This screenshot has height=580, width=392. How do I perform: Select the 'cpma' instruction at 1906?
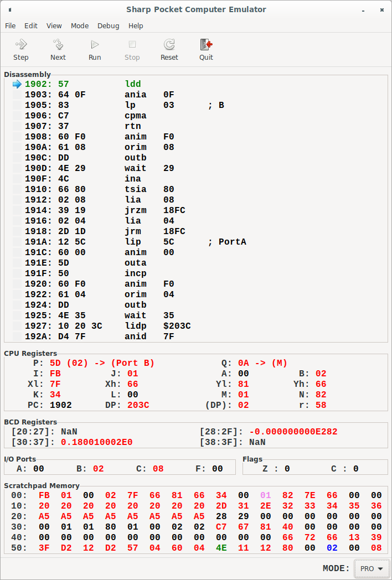136,116
